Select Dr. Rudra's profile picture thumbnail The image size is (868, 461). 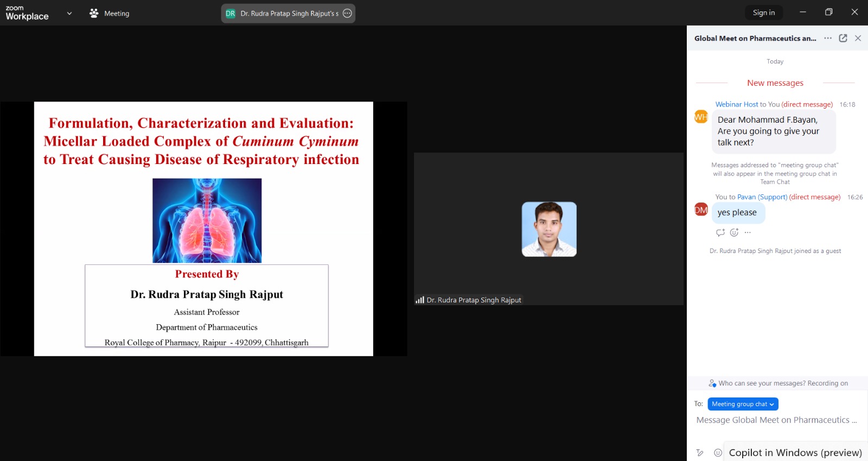click(548, 229)
